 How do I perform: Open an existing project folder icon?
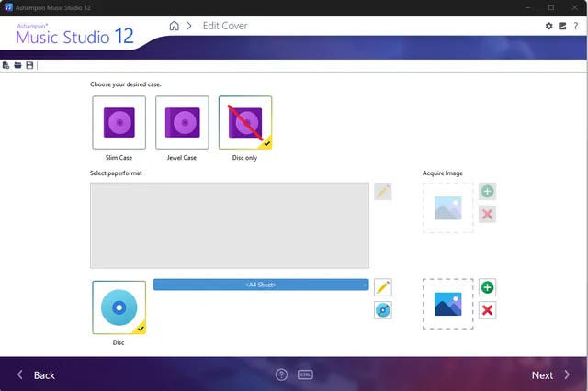coord(17,65)
